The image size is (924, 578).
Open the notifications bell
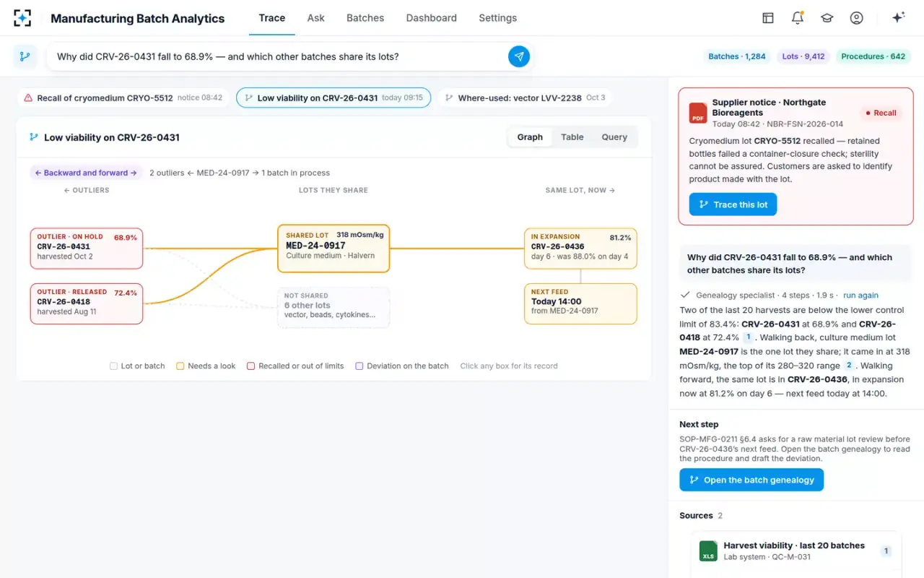[798, 18]
